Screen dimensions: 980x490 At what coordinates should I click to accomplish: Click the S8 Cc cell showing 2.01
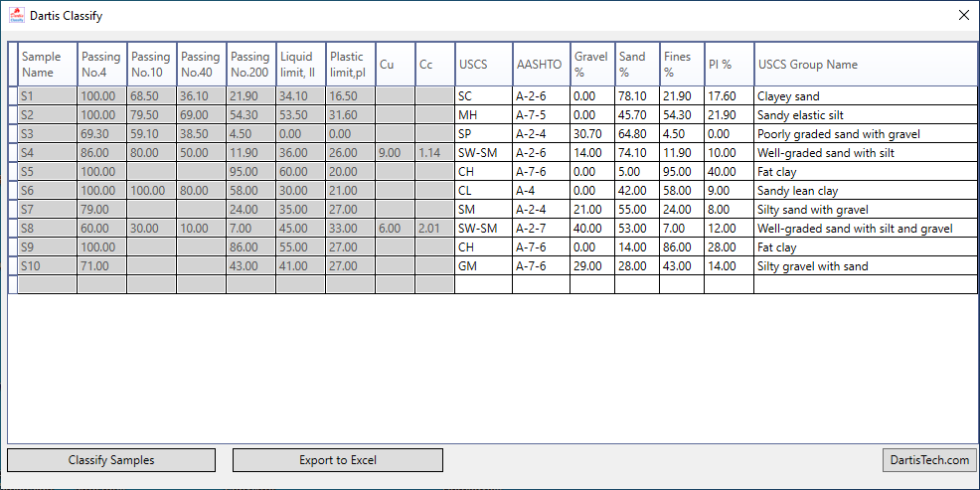point(435,229)
